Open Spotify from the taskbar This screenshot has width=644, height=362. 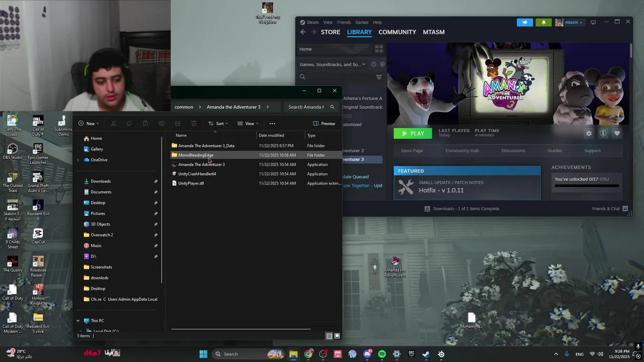coord(382,354)
